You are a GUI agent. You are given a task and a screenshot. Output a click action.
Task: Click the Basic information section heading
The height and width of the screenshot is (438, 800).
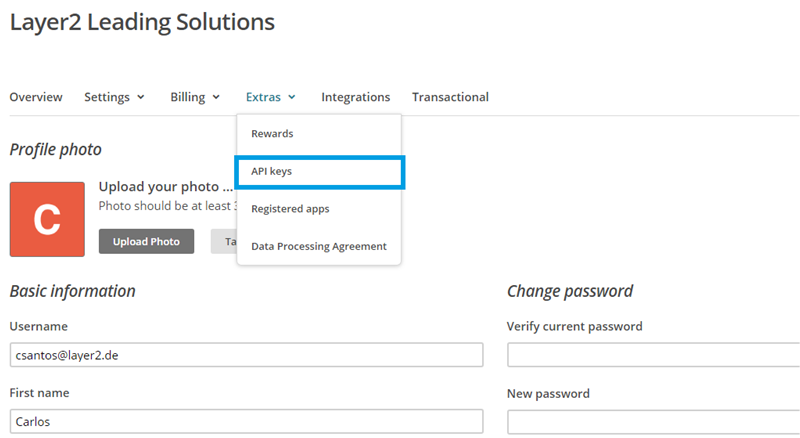[x=72, y=291]
